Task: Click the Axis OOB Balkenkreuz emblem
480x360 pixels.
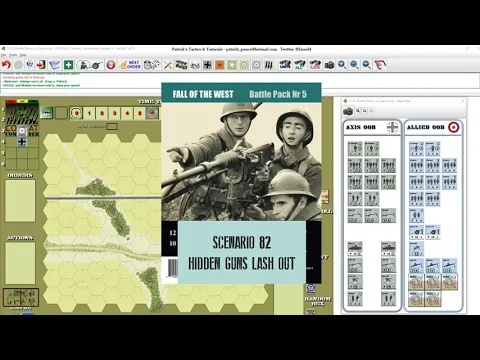Action: pyautogui.click(x=392, y=127)
